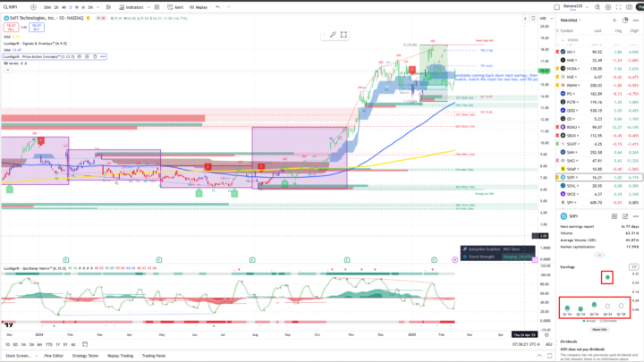This screenshot has width=644, height=362.
Task: Open the USD currency dropdown
Action: click(546, 19)
